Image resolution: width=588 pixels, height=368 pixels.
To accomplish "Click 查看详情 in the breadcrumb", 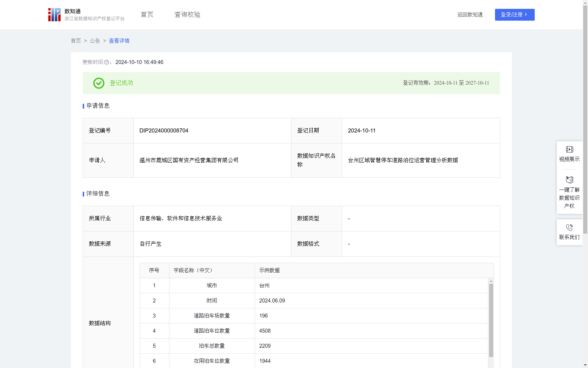I will click(119, 41).
